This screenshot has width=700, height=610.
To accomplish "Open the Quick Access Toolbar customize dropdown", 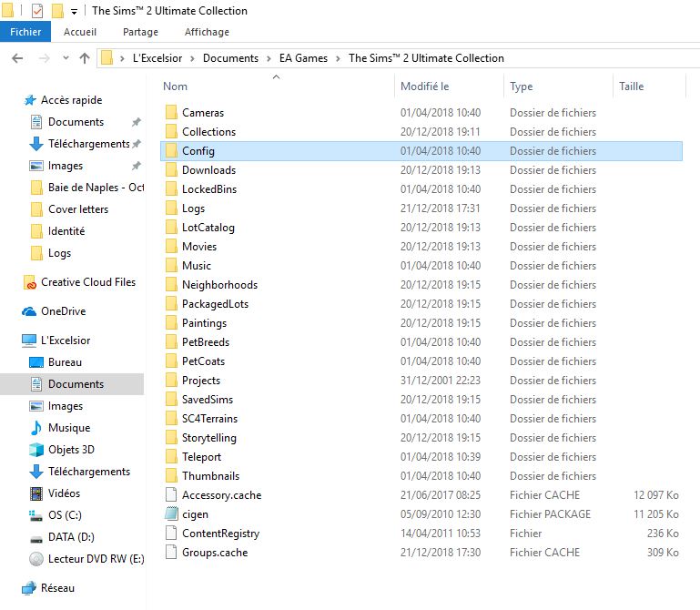I will 74,12.
